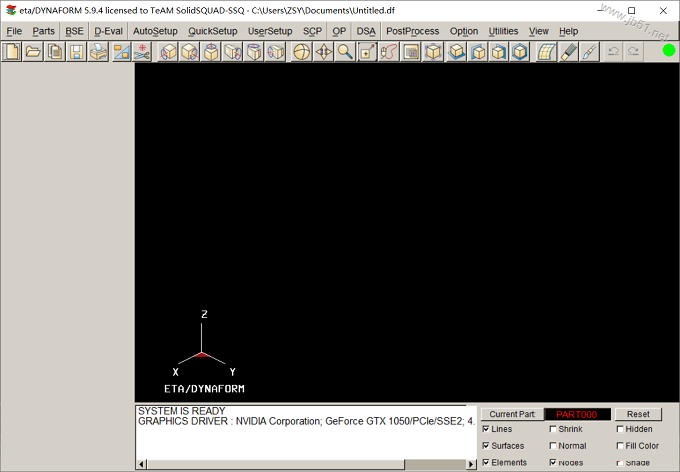Select the screen Y rotation cube icon
The width and height of the screenshot is (680, 472).
tap(254, 52)
